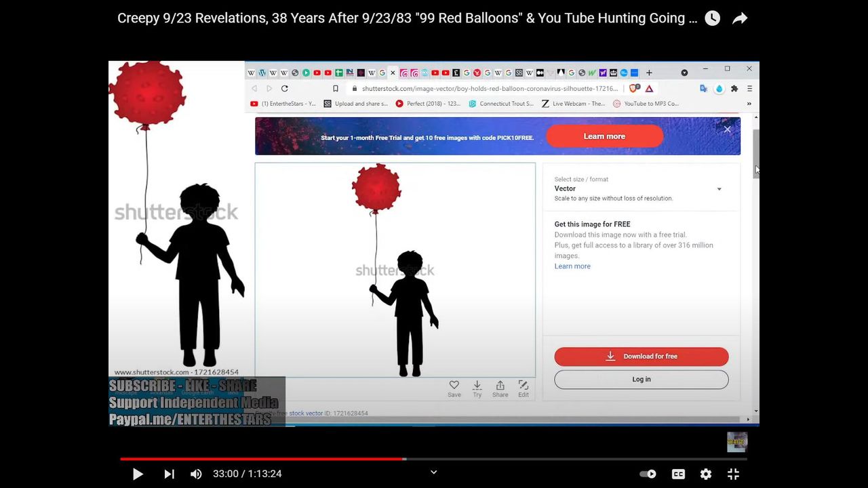The height and width of the screenshot is (488, 868).
Task: Skip to the next video
Action: point(169,474)
